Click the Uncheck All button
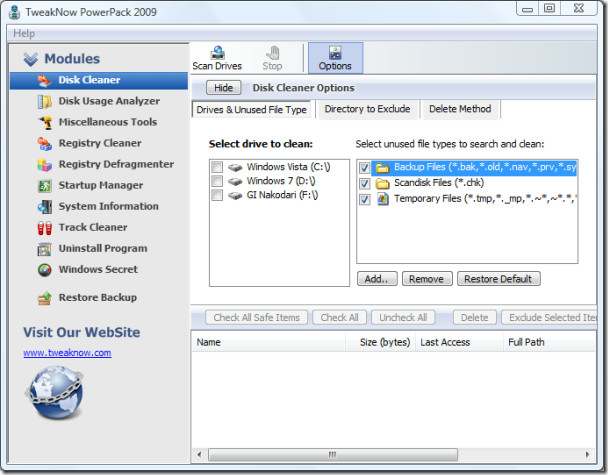The image size is (608, 475). click(x=403, y=318)
